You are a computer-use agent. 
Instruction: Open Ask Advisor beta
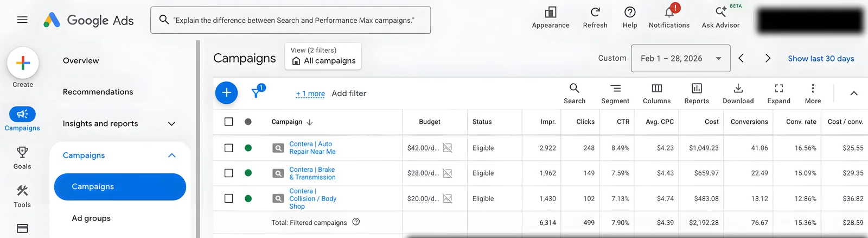coord(720,17)
